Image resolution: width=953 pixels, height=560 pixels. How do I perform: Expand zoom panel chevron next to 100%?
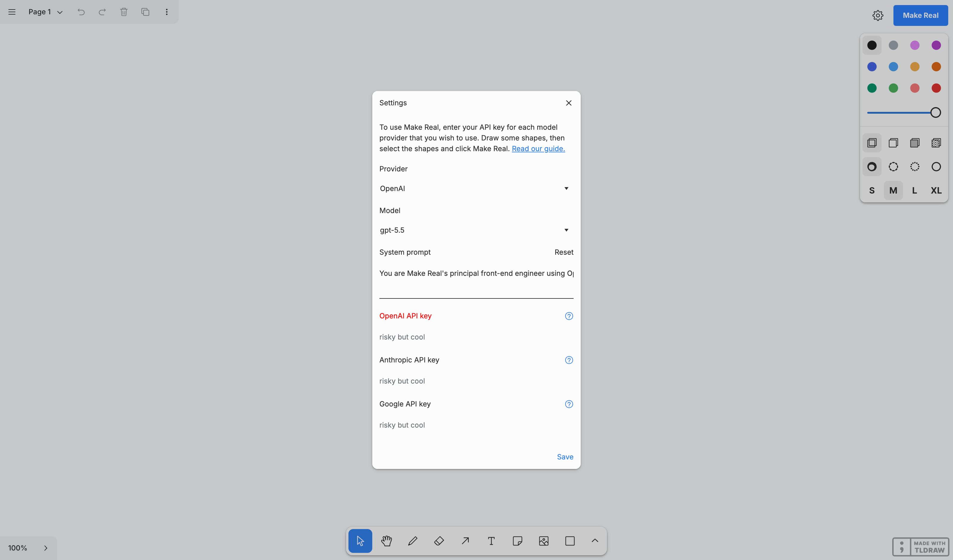(x=46, y=548)
